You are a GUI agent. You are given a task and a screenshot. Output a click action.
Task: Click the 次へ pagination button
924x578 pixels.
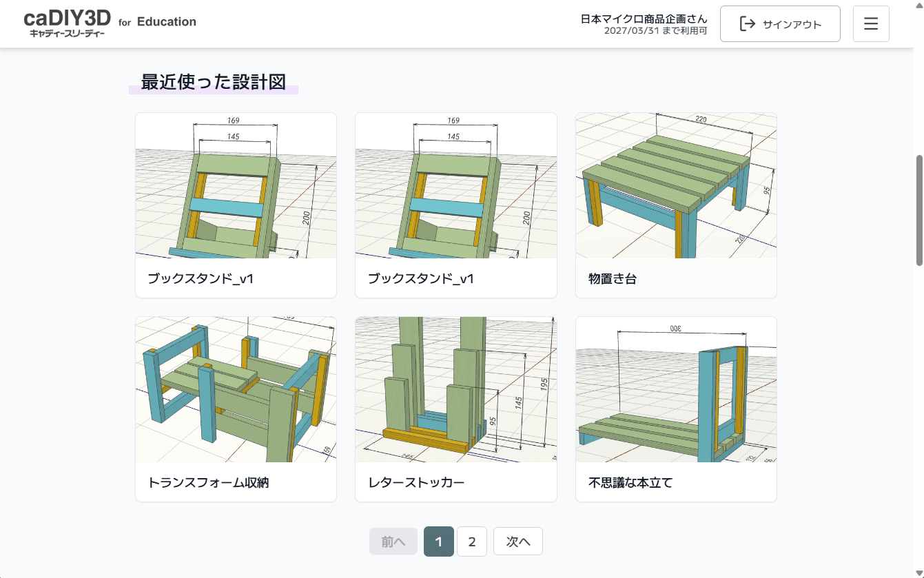[x=517, y=541]
